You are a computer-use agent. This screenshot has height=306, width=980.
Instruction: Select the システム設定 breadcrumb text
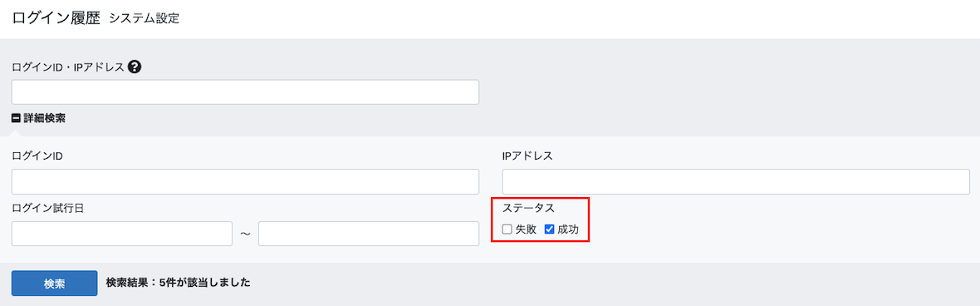(145, 19)
